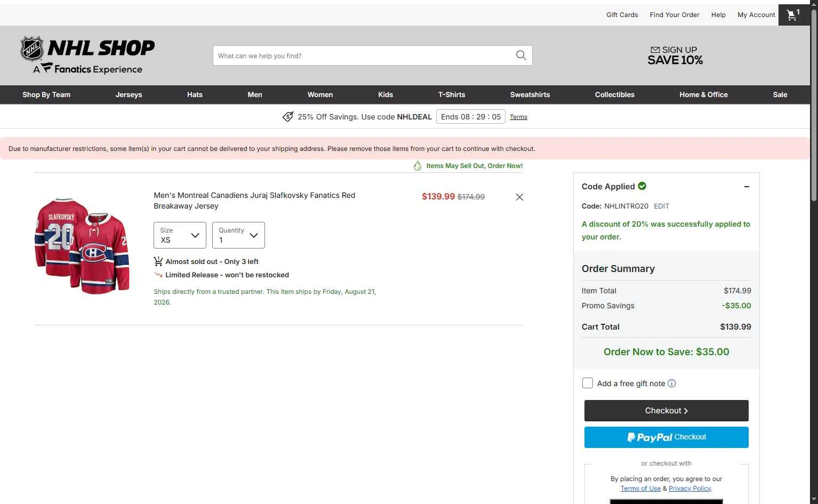The height and width of the screenshot is (504, 818).
Task: Click the almost sold out cart icon
Action: click(x=158, y=261)
